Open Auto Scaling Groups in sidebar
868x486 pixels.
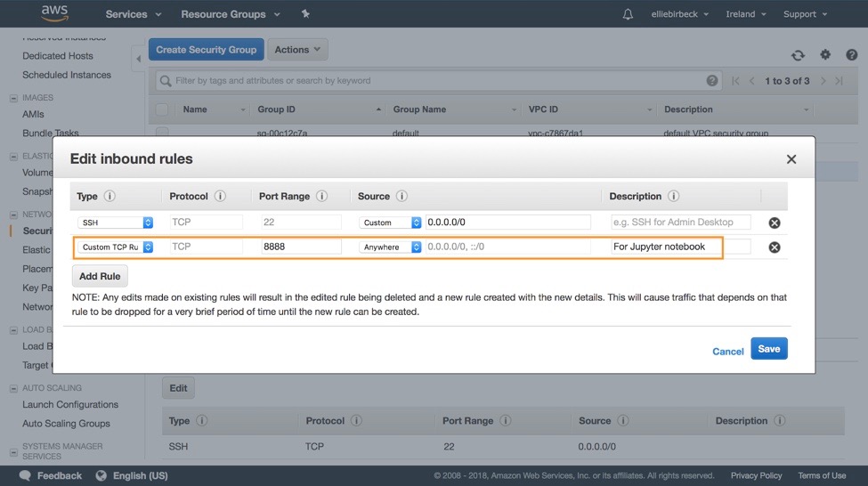[x=66, y=424]
